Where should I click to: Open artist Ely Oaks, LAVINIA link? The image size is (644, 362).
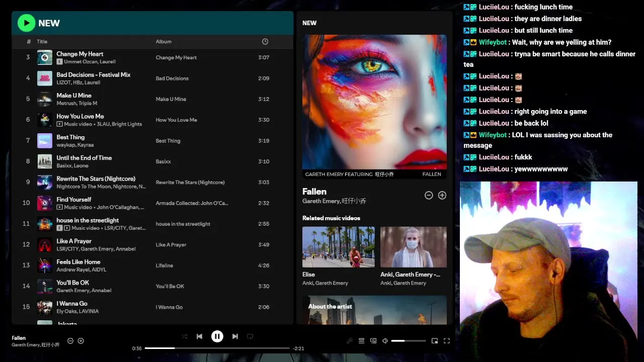tap(77, 311)
